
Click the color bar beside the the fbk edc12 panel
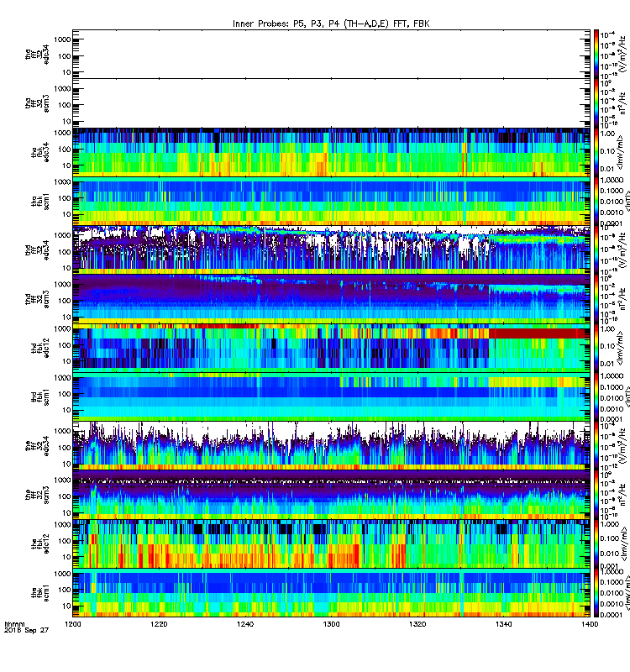click(x=596, y=543)
